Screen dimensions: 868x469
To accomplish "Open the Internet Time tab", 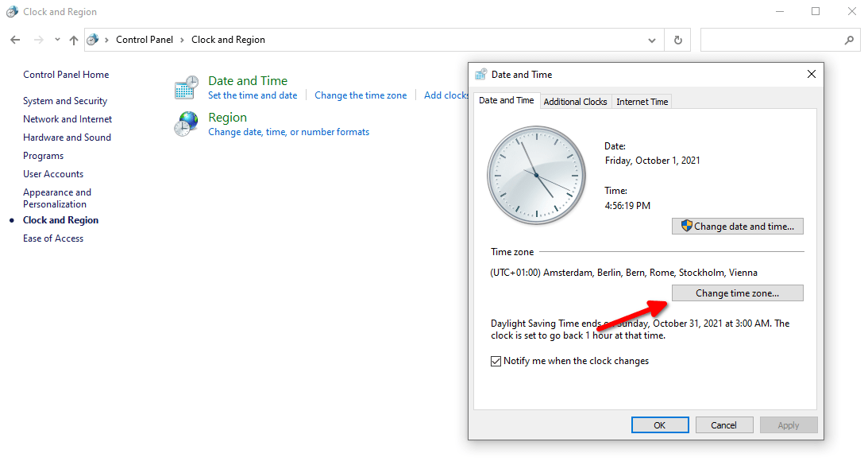I will click(642, 101).
